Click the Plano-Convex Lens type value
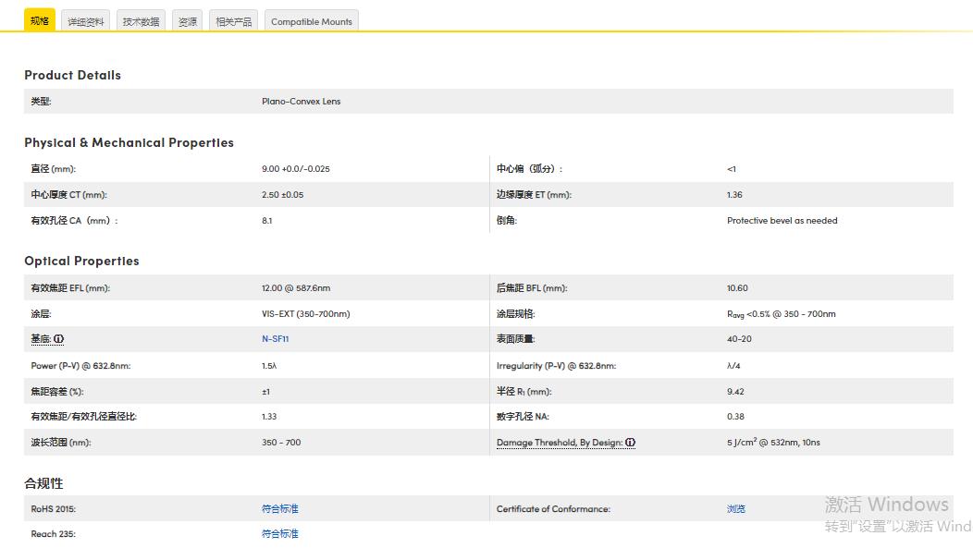 [301, 101]
